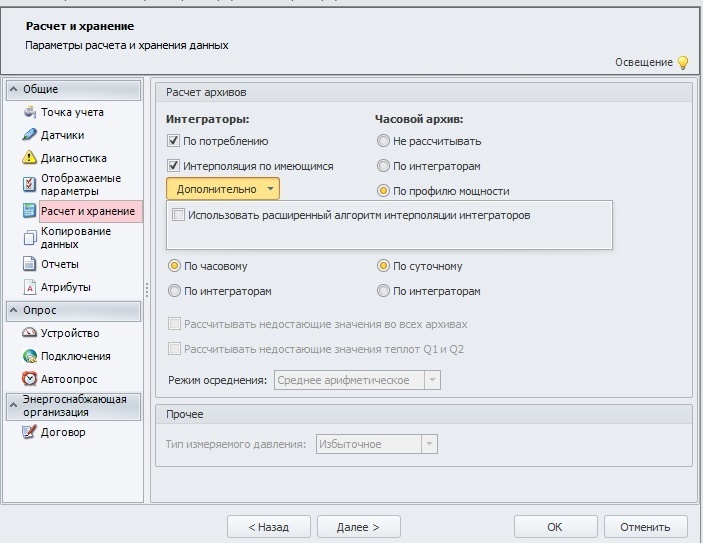Select Не рассчитывать hourly archive option
Screen dimensions: 703x543
pos(383,141)
